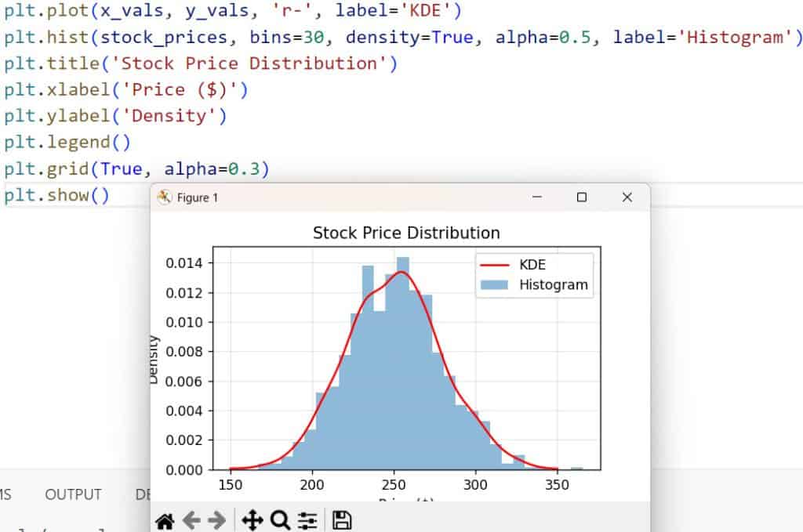The image size is (803, 532).
Task: Reset plot to original view with Home icon
Action: (x=164, y=520)
